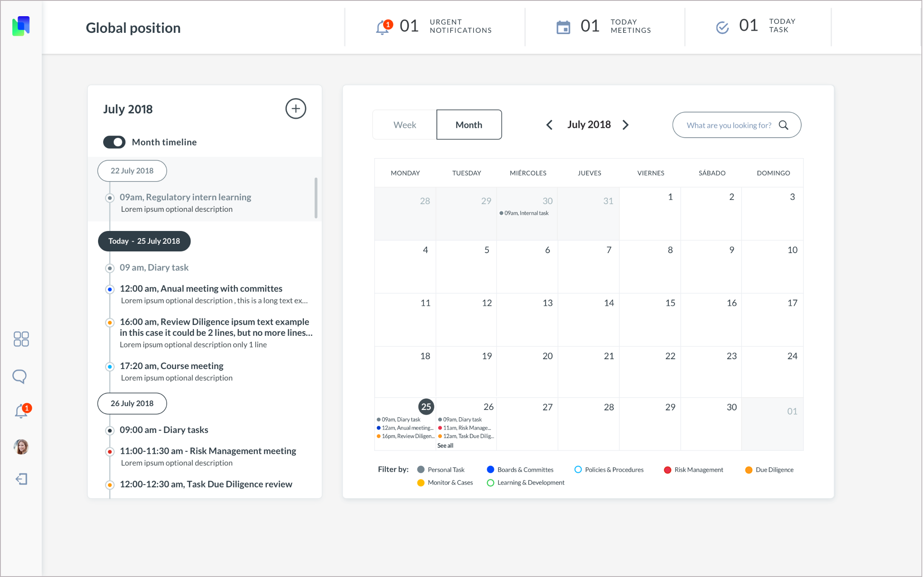924x577 pixels.
Task: Switch to the Month view tab
Action: pyautogui.click(x=469, y=124)
